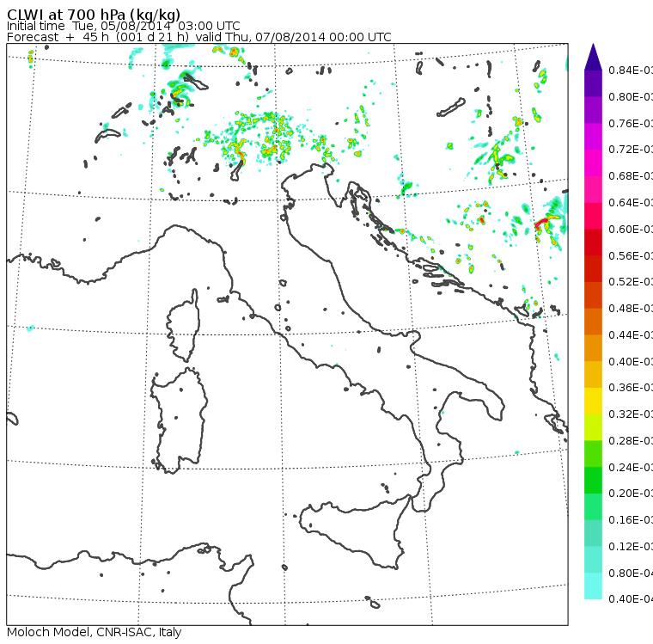
Task: Click the yellow colorbar segment near 0.34E-03
Action: pos(593,401)
